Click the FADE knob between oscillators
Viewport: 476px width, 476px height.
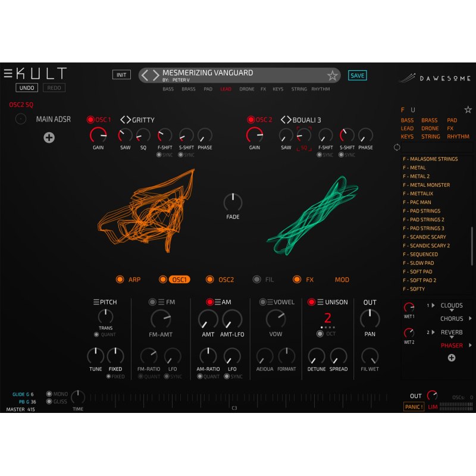[233, 202]
